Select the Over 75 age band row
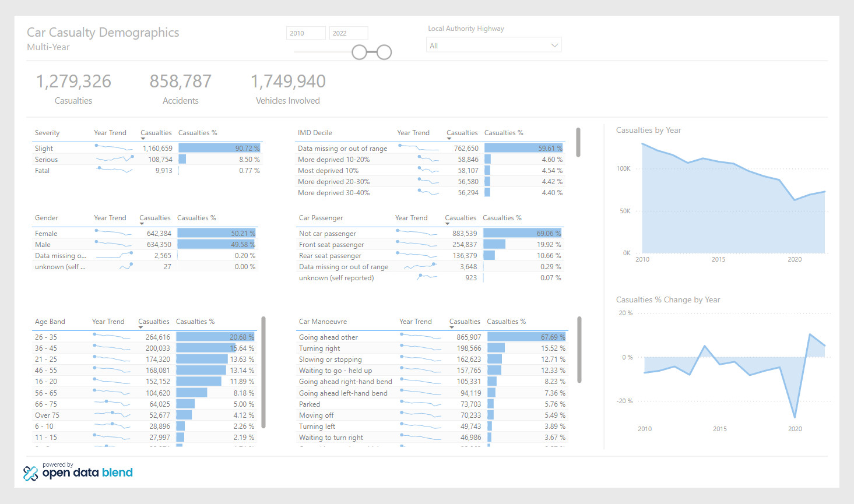The image size is (854, 504). coord(145,415)
